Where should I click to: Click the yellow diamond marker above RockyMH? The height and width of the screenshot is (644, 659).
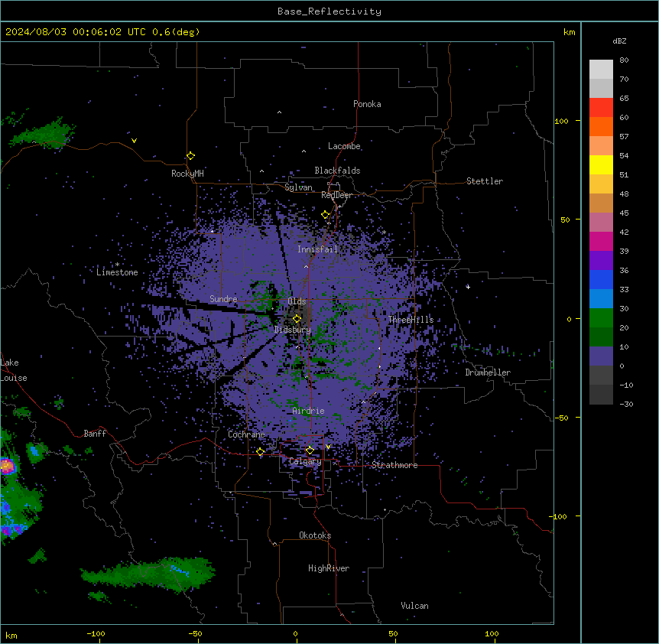191,156
